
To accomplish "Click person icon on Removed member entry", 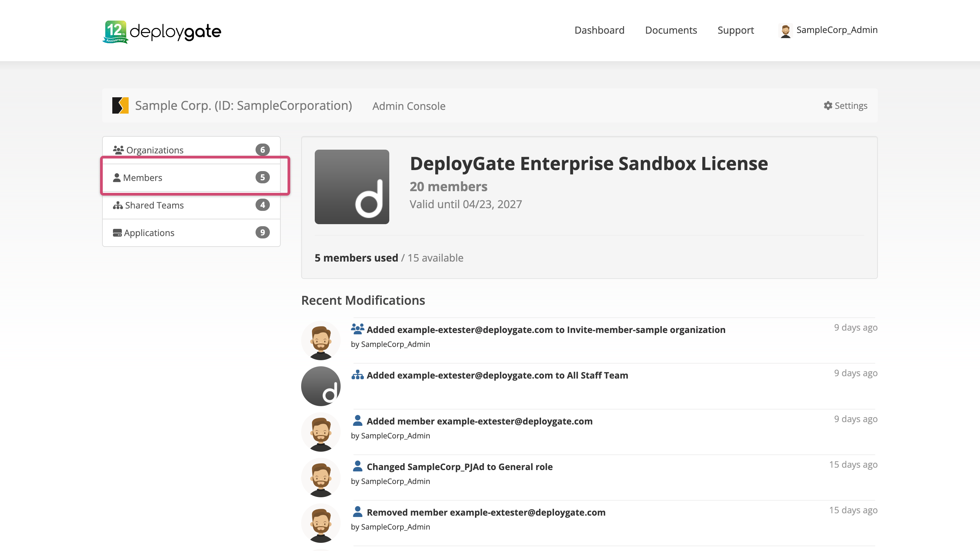I will 357,512.
